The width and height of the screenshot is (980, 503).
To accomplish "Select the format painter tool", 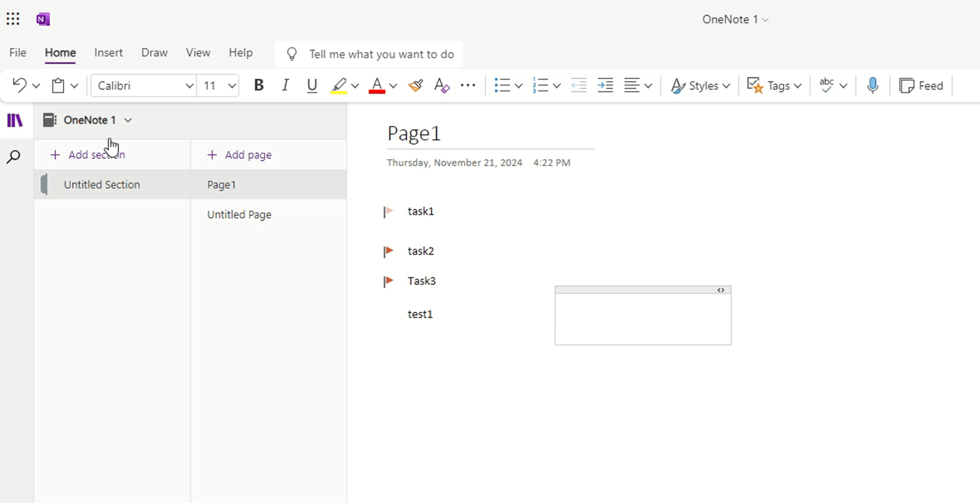I will 415,85.
